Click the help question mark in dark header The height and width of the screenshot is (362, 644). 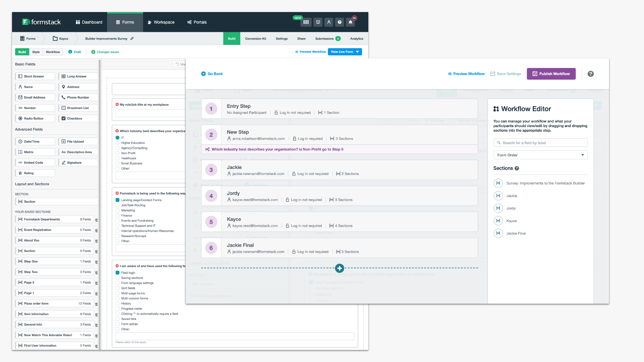[340, 22]
